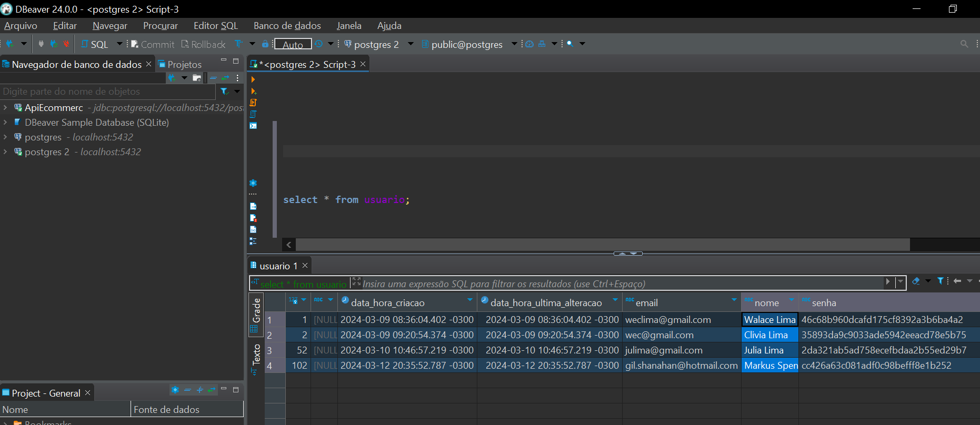Open dropdown arrow next to search magnifier
This screenshot has width=980, height=425.
(582, 44)
